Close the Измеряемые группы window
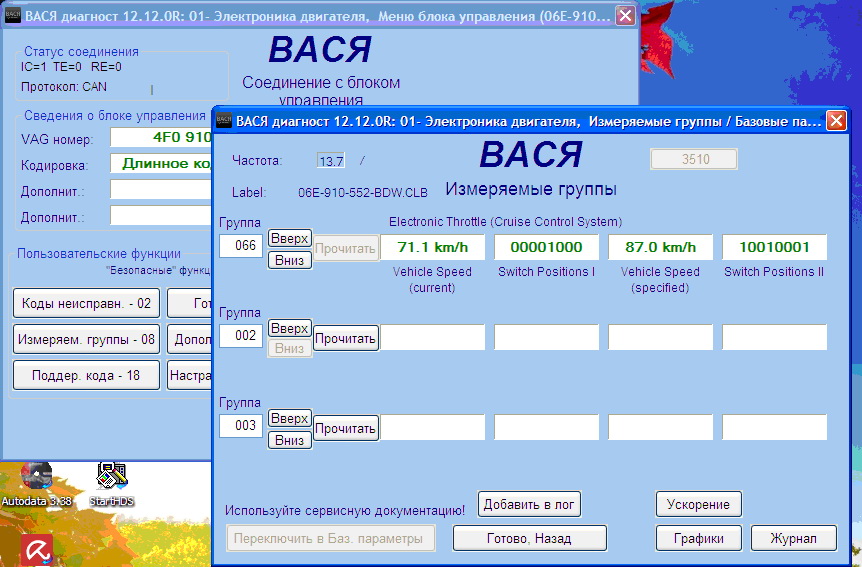This screenshot has height=567, width=862. click(836, 120)
